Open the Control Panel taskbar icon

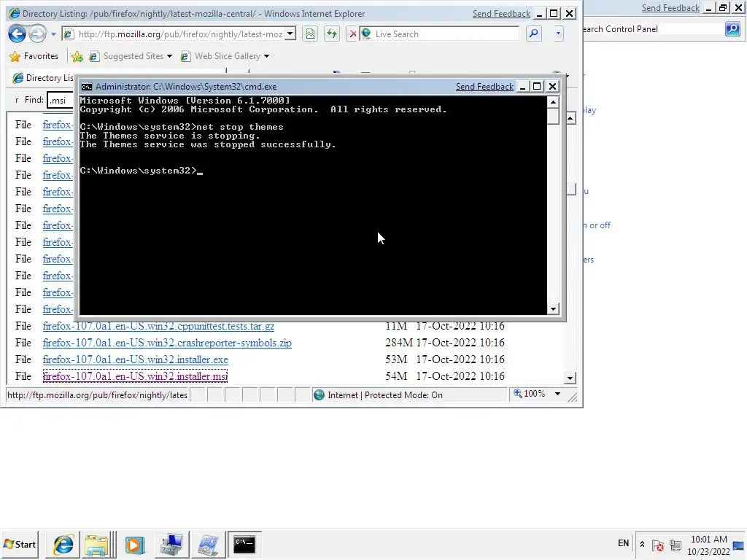pyautogui.click(x=208, y=544)
